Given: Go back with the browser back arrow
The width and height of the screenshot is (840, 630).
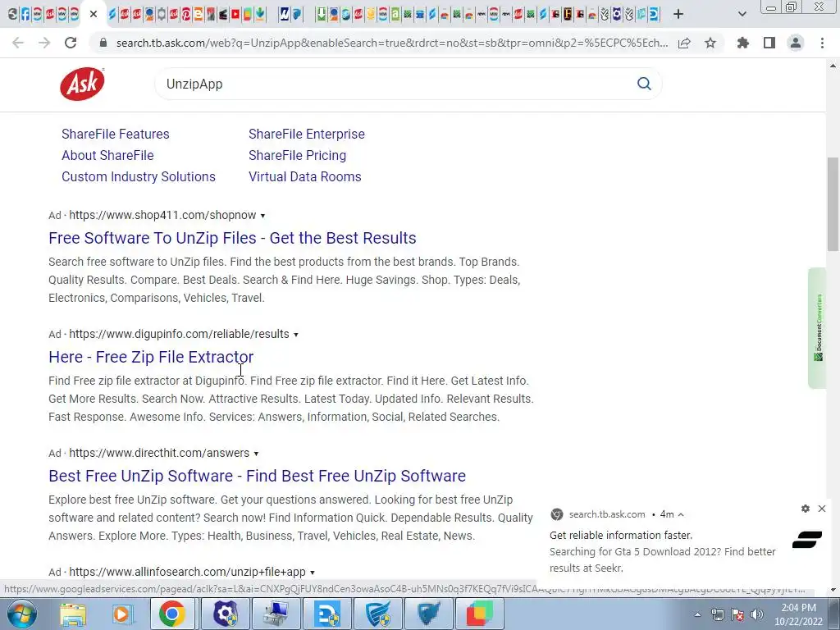Looking at the screenshot, I should tap(18, 43).
